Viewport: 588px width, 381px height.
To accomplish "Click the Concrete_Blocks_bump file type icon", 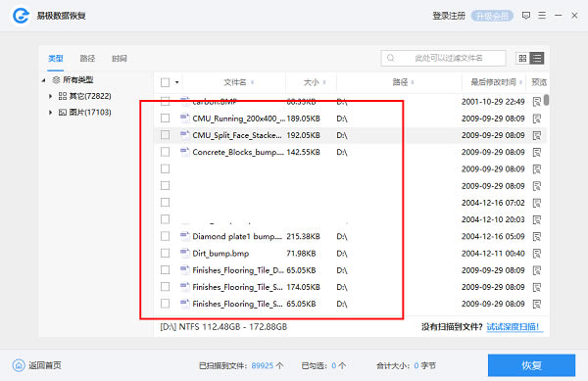I will point(185,152).
